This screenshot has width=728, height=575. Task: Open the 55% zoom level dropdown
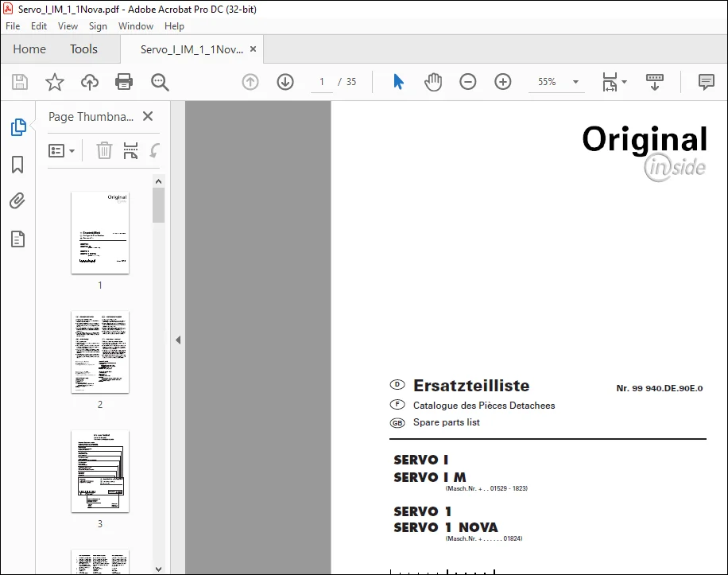[575, 82]
